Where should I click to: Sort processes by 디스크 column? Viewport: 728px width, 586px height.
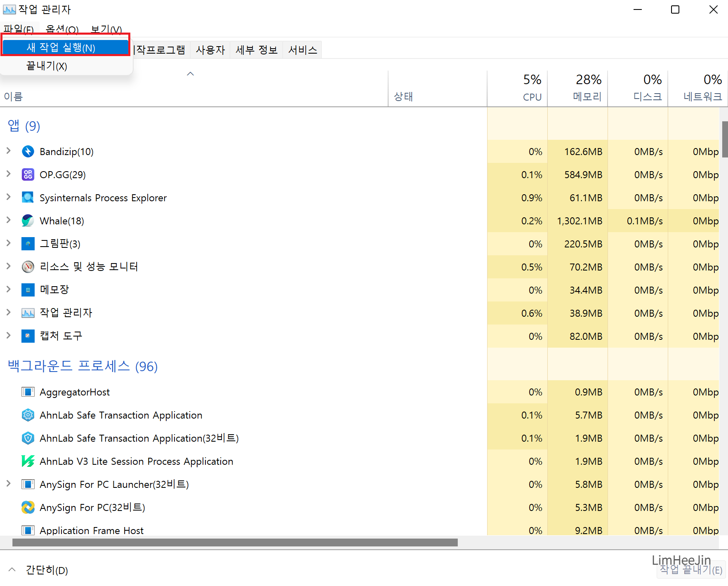pyautogui.click(x=638, y=88)
